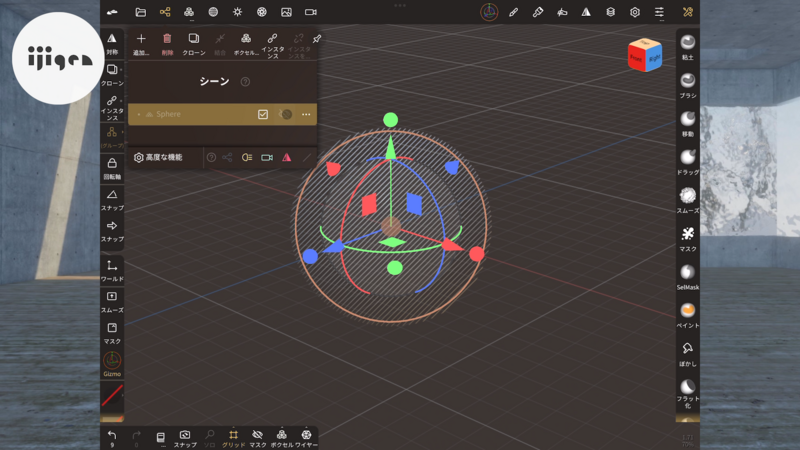Screen dimensions: 800x450
Task: Click the view orientation cube
Action: tap(645, 55)
